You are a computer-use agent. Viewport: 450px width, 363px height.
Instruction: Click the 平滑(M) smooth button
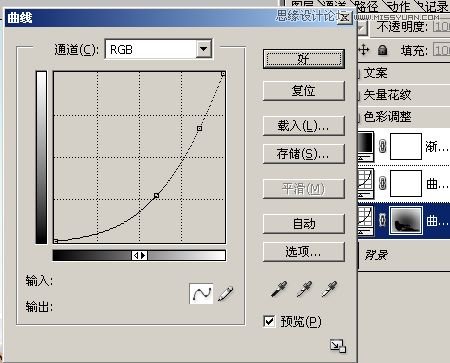303,189
